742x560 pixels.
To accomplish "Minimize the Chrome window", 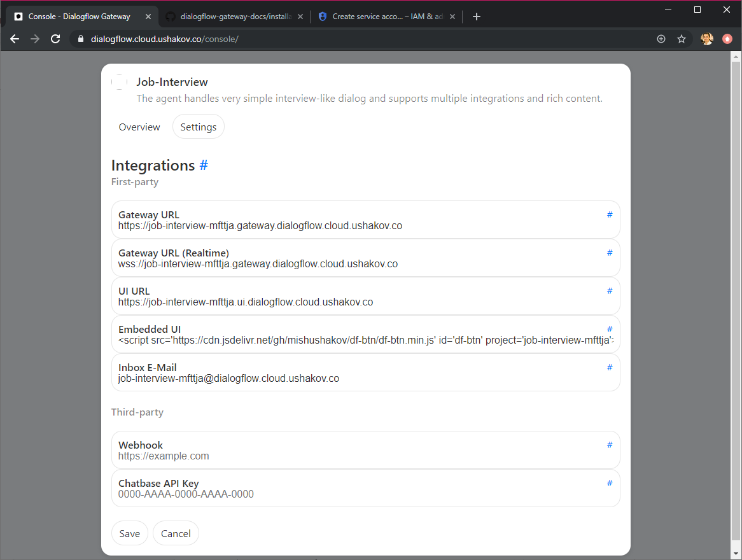I will point(668,10).
